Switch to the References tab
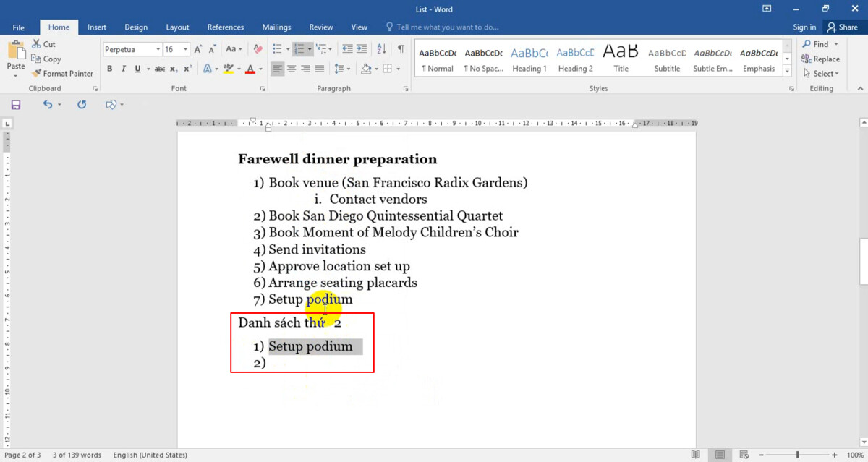 click(x=226, y=27)
